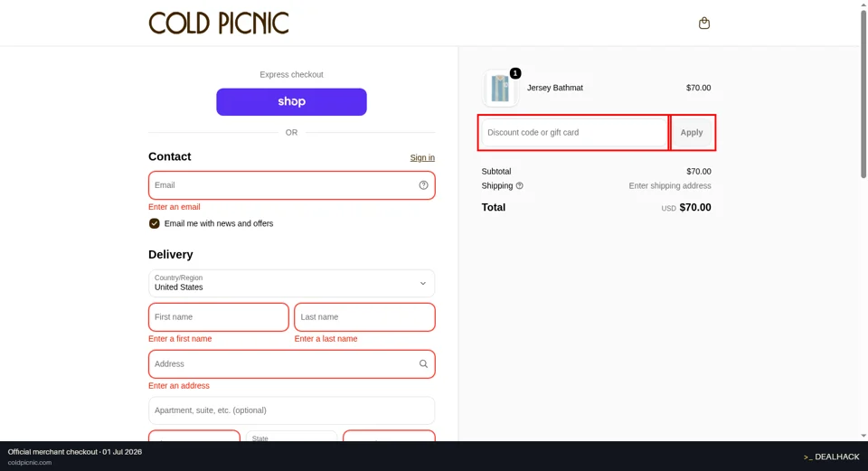Focus the First name field
Image resolution: width=868 pixels, height=471 pixels.
click(218, 317)
